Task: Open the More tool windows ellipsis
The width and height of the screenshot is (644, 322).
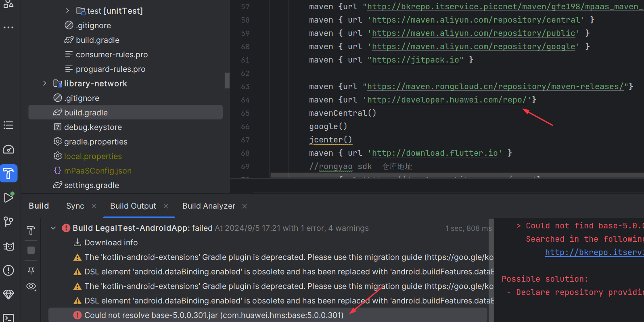Action: pos(8,27)
